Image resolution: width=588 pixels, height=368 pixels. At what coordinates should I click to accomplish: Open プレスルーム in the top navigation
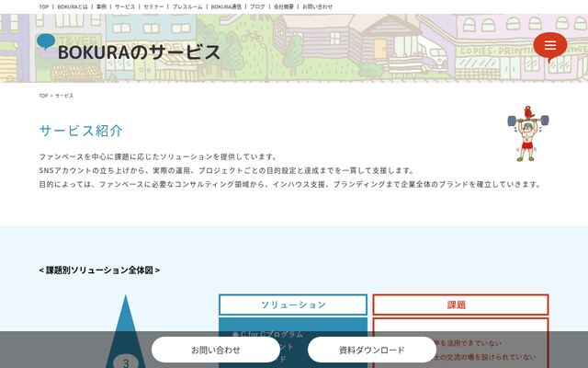tap(187, 6)
